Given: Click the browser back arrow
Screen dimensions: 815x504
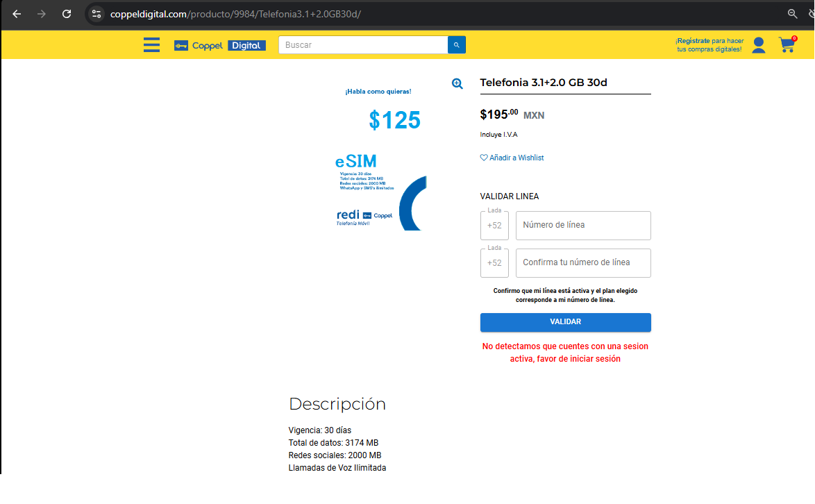Looking at the screenshot, I should tap(17, 14).
